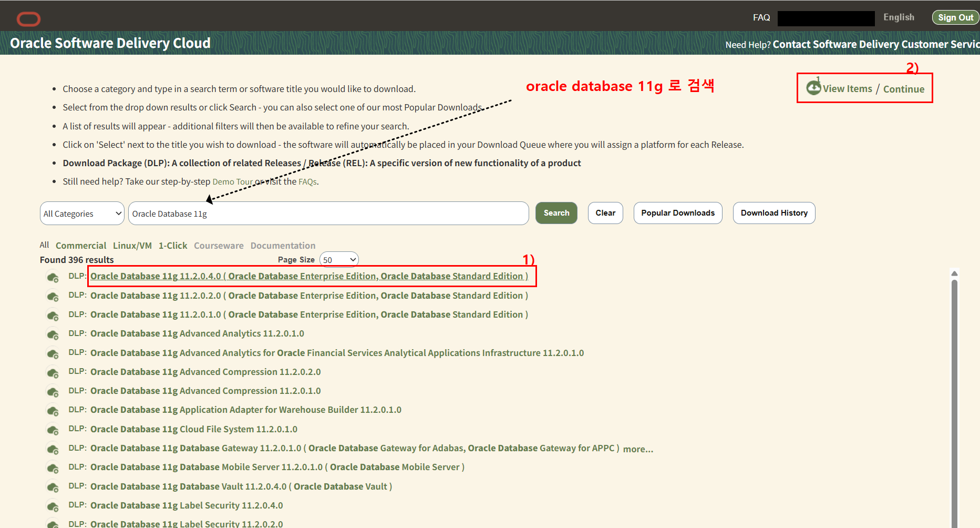This screenshot has width=980, height=528.
Task: Open Advanced Compression 11.2.0.1.0 link
Action: (x=205, y=391)
